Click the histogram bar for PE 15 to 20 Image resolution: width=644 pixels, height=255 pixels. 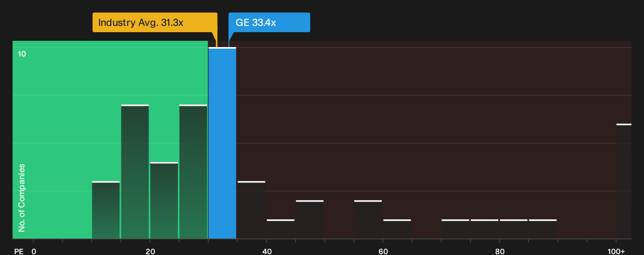(x=135, y=171)
